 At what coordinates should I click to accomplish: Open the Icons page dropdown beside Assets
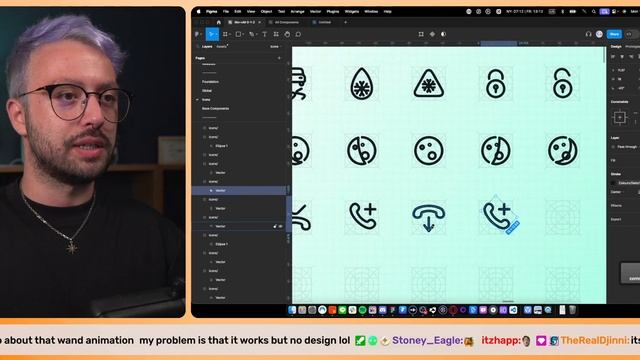275,47
